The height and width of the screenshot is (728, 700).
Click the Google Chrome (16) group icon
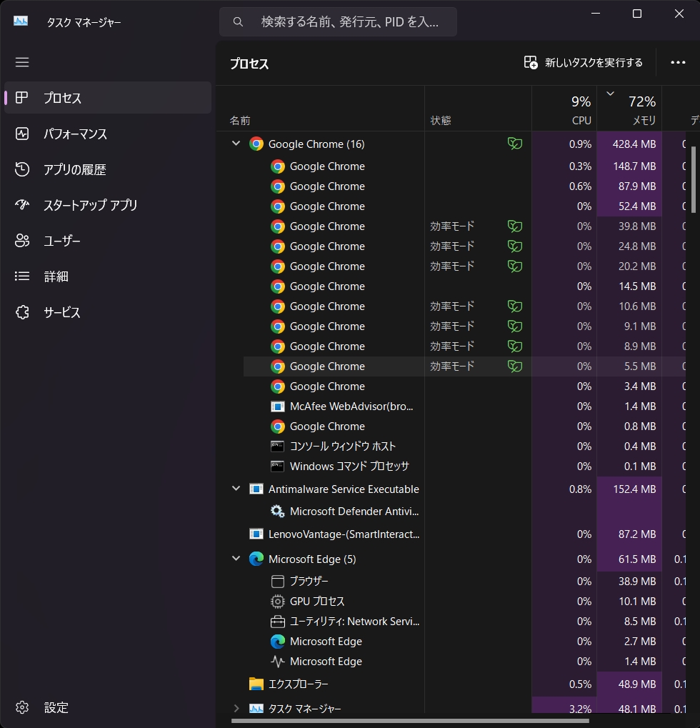(x=256, y=144)
